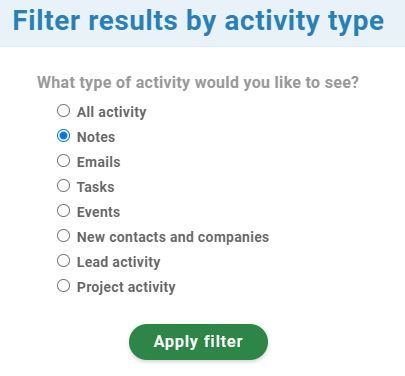This screenshot has height=376, width=405.
Task: Click the 'Project activity' label text
Action: click(x=126, y=287)
